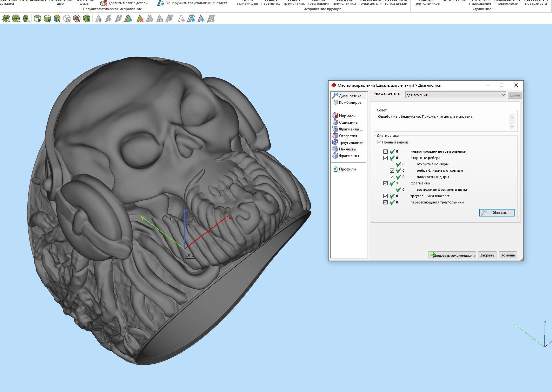Click the green star-shaped selection tool icon
Image resolution: width=552 pixels, height=392 pixels.
pyautogui.click(x=6, y=19)
